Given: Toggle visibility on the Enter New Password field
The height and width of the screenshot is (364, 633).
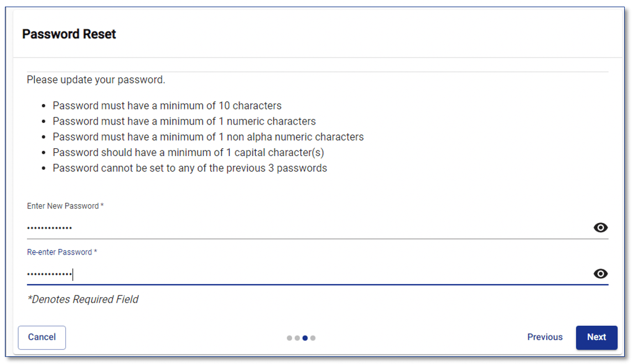Looking at the screenshot, I should [x=600, y=227].
